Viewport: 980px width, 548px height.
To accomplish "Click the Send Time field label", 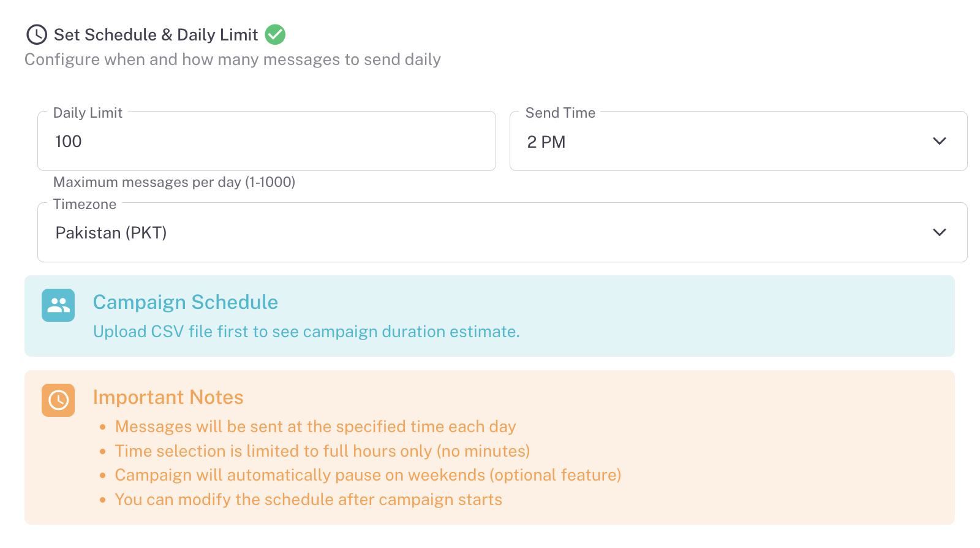I will coord(560,113).
